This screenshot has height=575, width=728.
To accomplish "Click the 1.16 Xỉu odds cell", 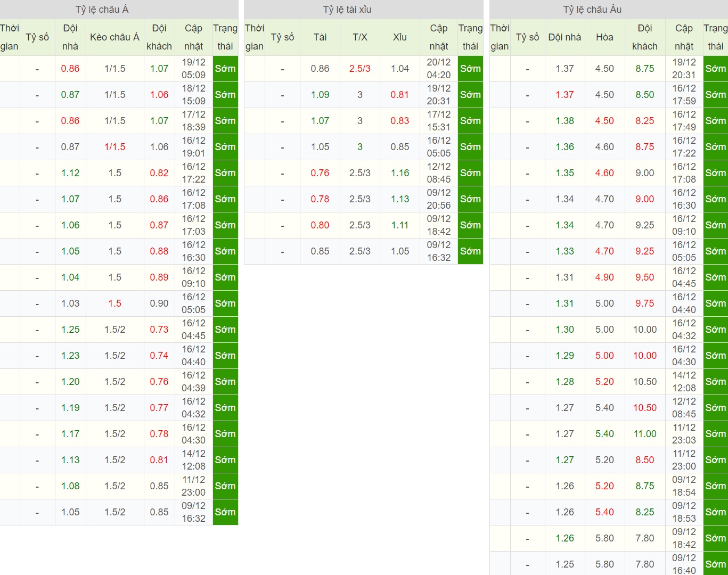I will [x=400, y=173].
